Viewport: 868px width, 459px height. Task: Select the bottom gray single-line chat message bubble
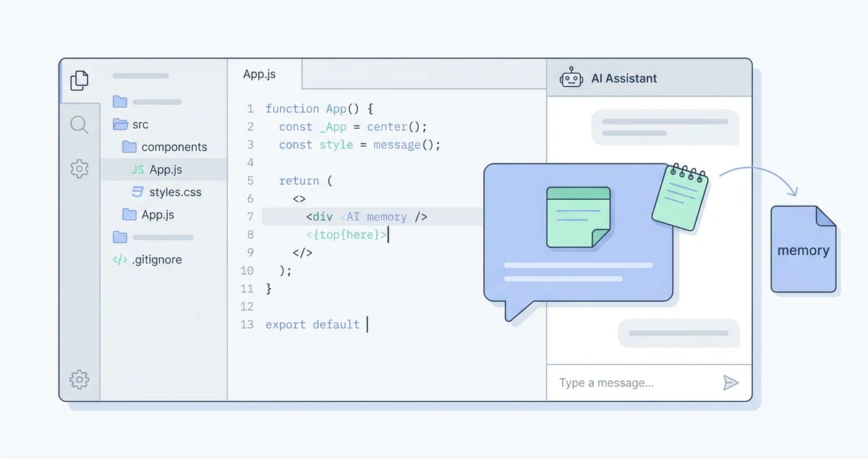tap(678, 333)
